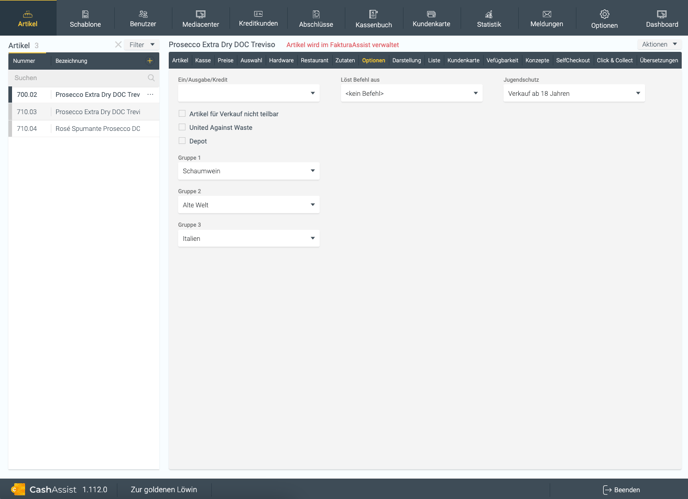Screen dimensions: 688x499
Task: Open the Benutzer users module
Action: [143, 18]
